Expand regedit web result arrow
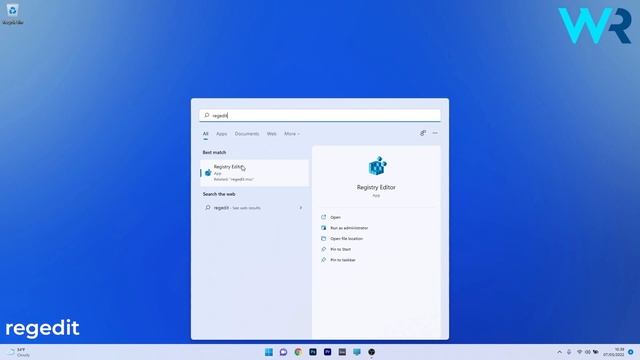 pyautogui.click(x=301, y=208)
